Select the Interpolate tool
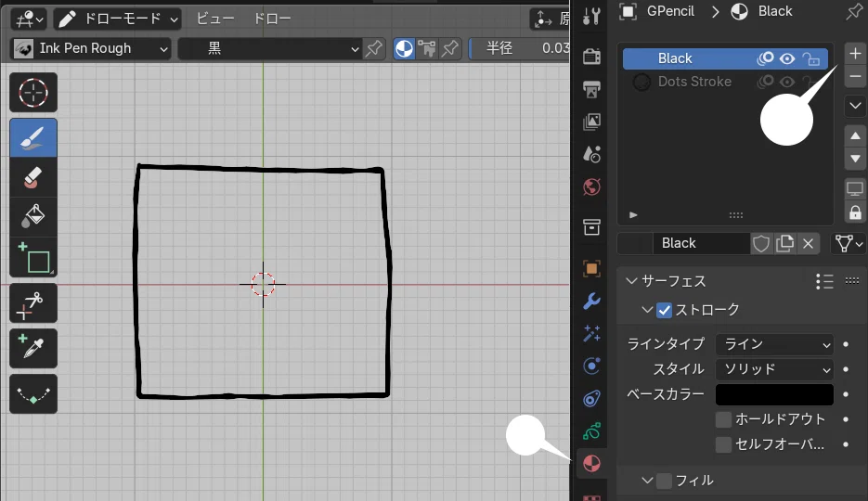The height and width of the screenshot is (501, 868). (x=33, y=393)
